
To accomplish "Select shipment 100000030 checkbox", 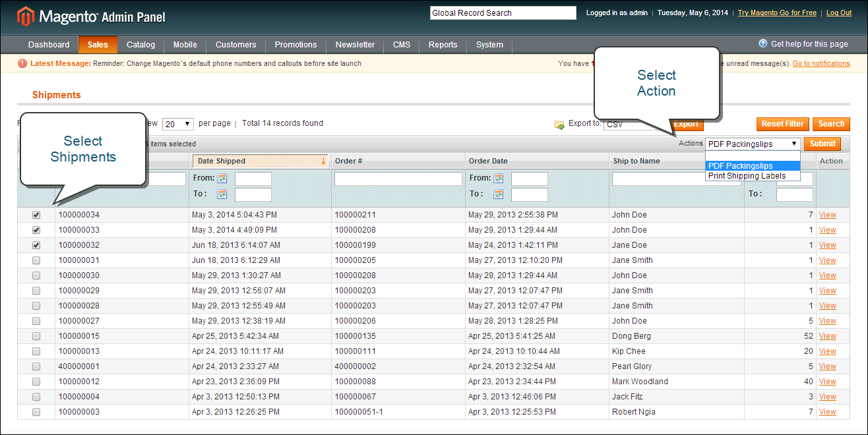I will (x=36, y=275).
